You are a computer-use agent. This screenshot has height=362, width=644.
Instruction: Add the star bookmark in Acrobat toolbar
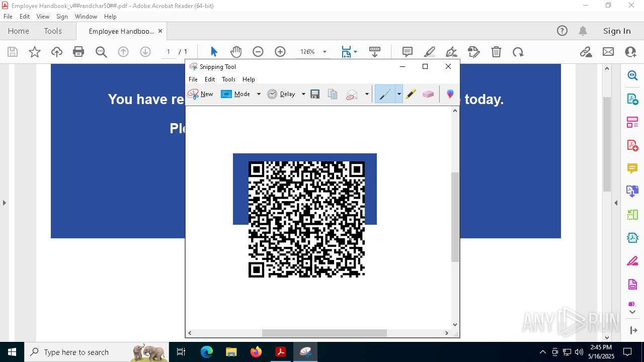[35, 52]
